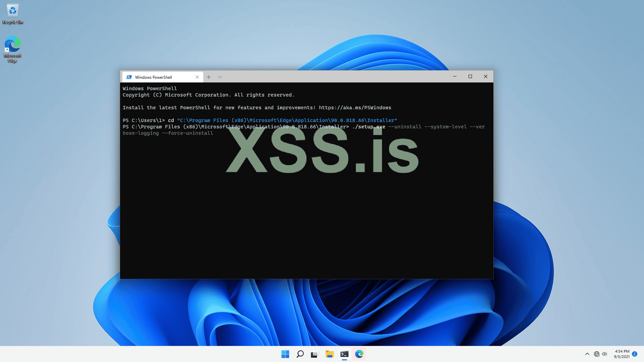Open Task View on taskbar
Viewport: 644px width, 362px height.
(x=314, y=354)
